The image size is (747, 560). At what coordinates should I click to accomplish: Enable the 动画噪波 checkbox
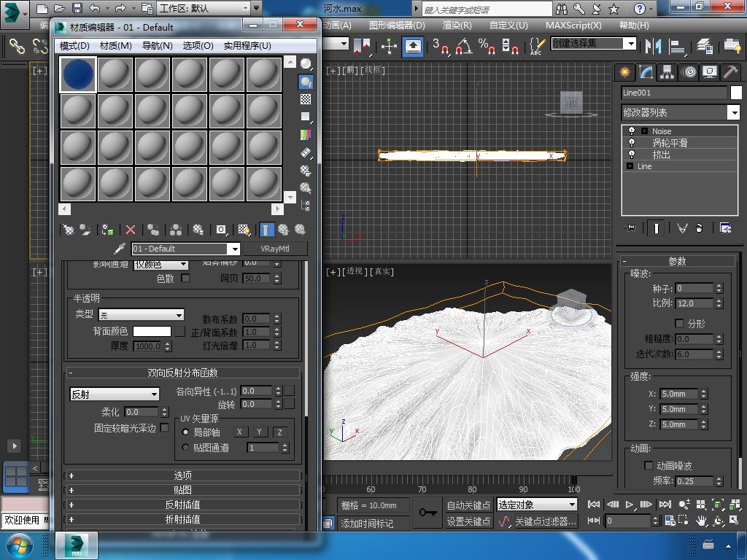coord(649,465)
